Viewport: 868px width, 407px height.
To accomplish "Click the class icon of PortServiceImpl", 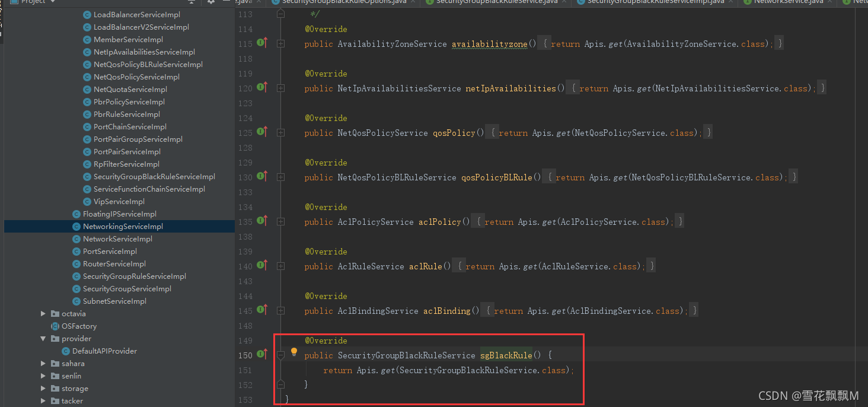I will 76,252.
